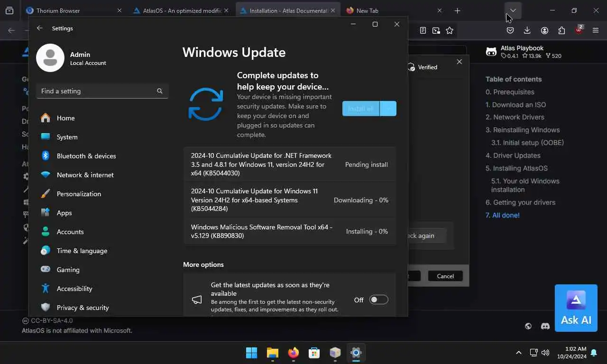Click the megaphone icon in More options
The height and width of the screenshot is (364, 607).
(197, 300)
